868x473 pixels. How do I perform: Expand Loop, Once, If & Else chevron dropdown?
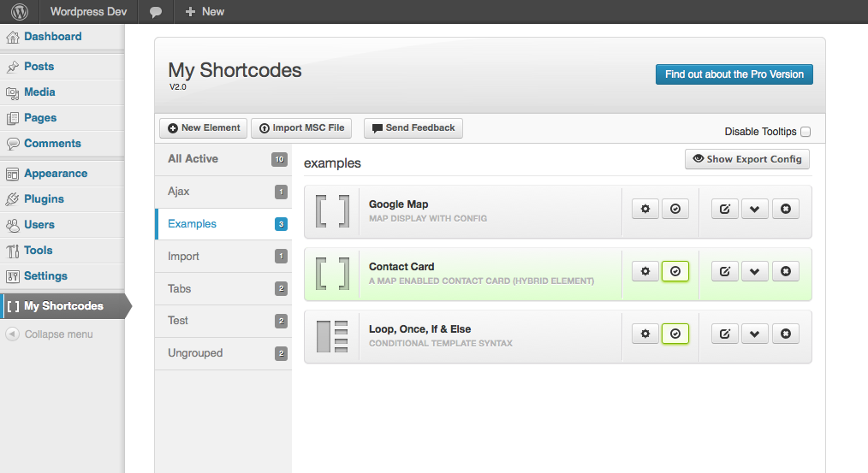click(754, 334)
